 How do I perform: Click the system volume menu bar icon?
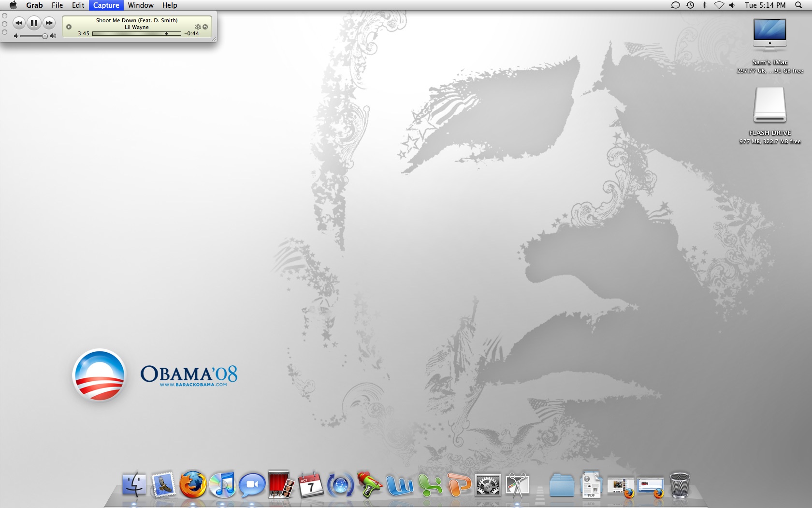(x=732, y=5)
